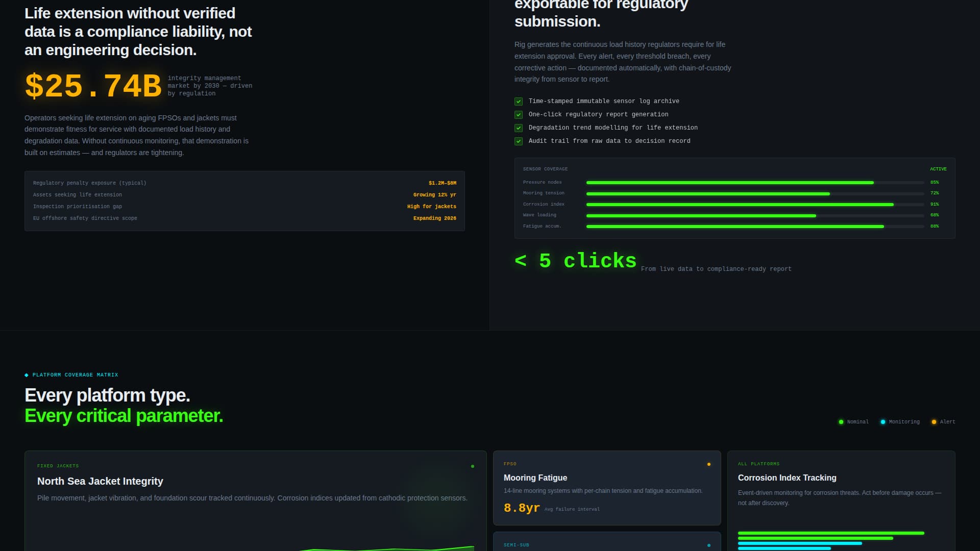Click the $25.74B market figure
980x551 pixels.
pyautogui.click(x=93, y=85)
